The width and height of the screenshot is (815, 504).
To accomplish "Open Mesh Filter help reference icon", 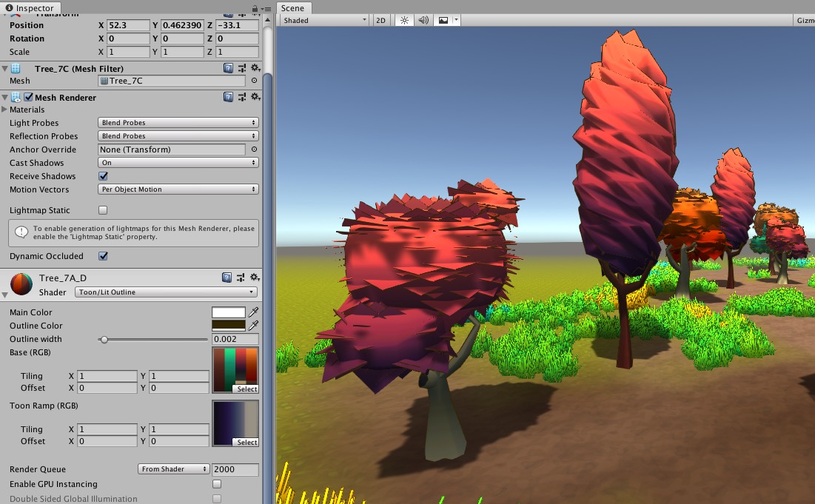I will click(x=228, y=68).
